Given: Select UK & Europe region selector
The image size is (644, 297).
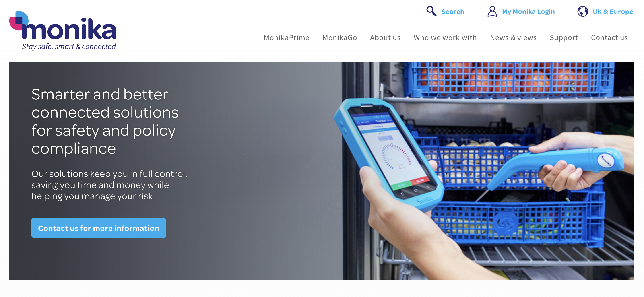Looking at the screenshot, I should [613, 12].
